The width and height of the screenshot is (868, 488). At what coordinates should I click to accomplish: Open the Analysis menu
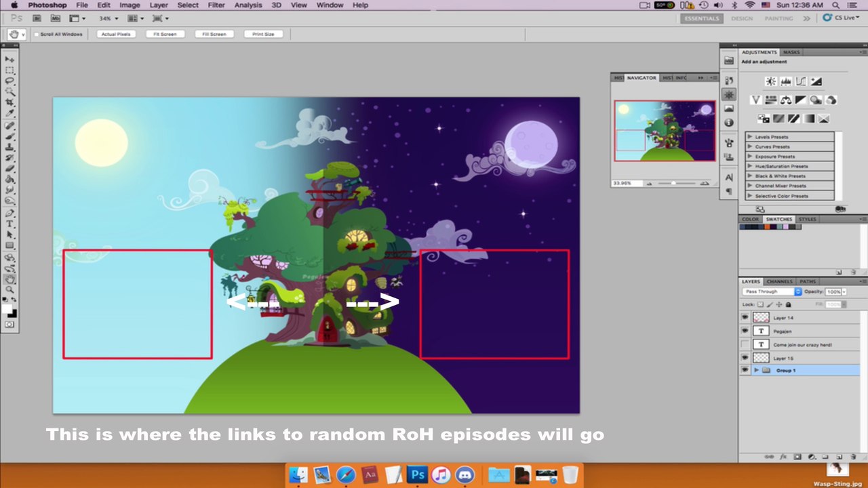click(248, 5)
